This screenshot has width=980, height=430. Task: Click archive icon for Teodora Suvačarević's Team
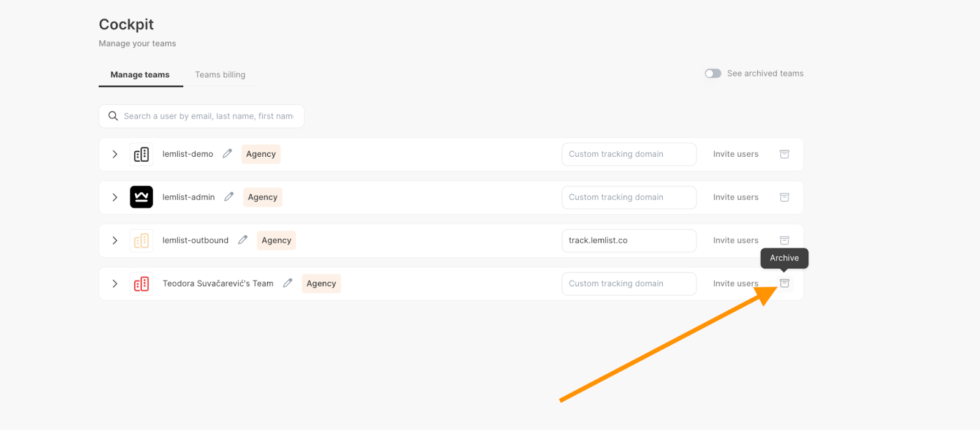(784, 283)
